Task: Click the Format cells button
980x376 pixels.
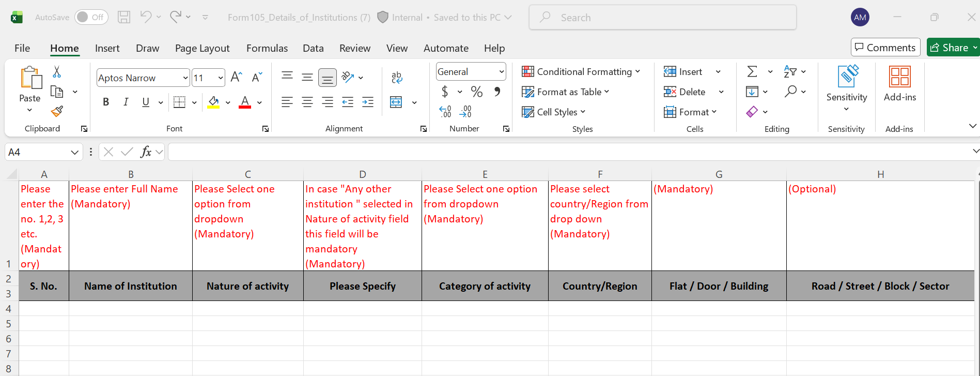Action: pyautogui.click(x=690, y=112)
